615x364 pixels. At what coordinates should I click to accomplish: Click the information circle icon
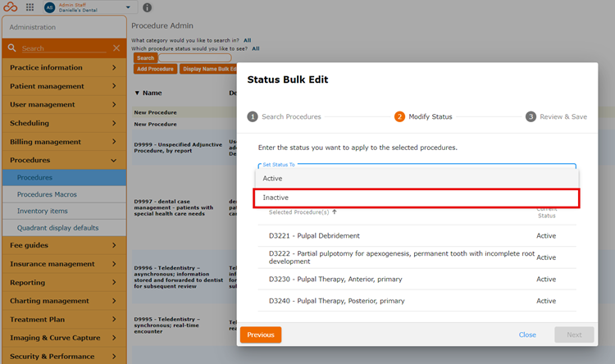click(147, 7)
